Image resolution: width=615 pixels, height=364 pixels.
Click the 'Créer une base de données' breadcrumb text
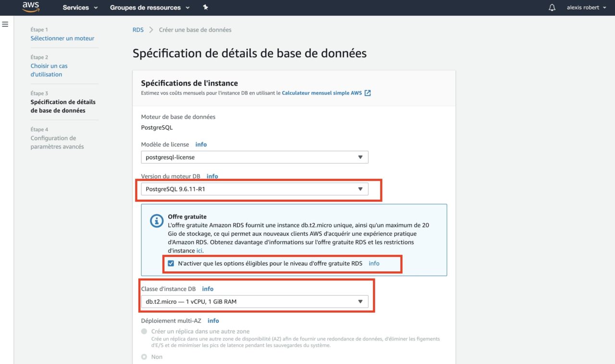[195, 30]
